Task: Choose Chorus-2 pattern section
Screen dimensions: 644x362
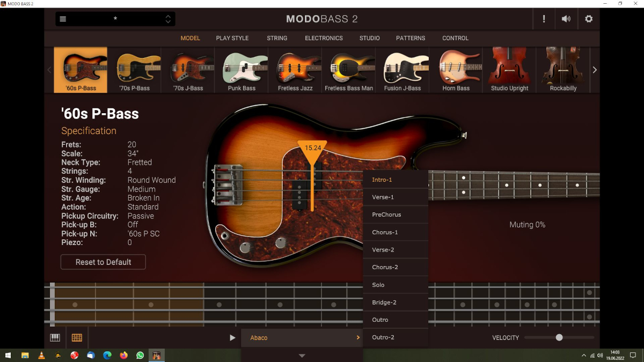Action: click(396, 267)
